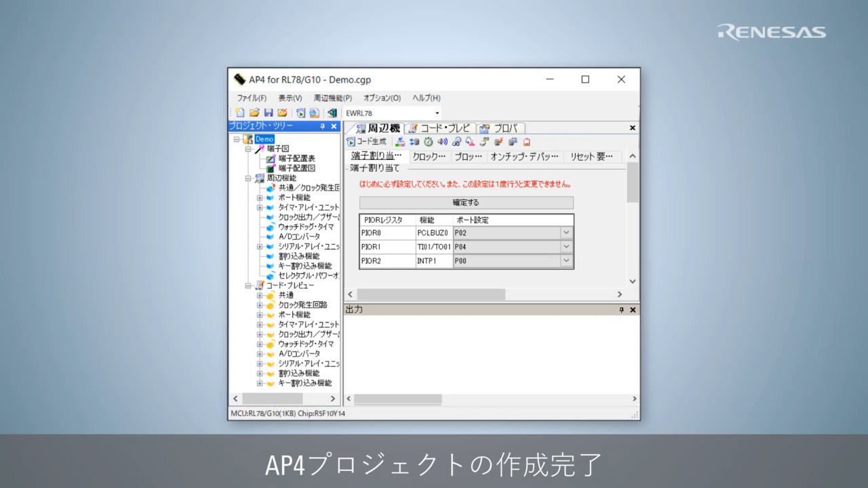Open the clock output/buzzer speaker icon

pyautogui.click(x=443, y=142)
